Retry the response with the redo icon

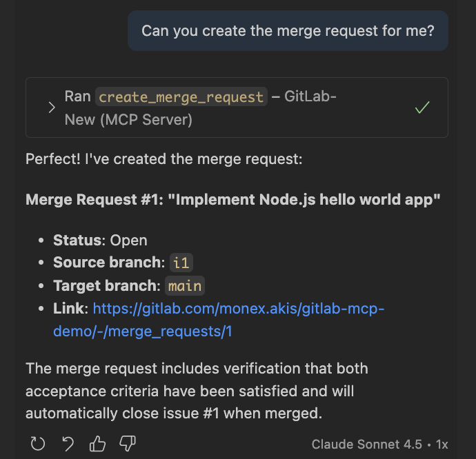click(x=38, y=444)
